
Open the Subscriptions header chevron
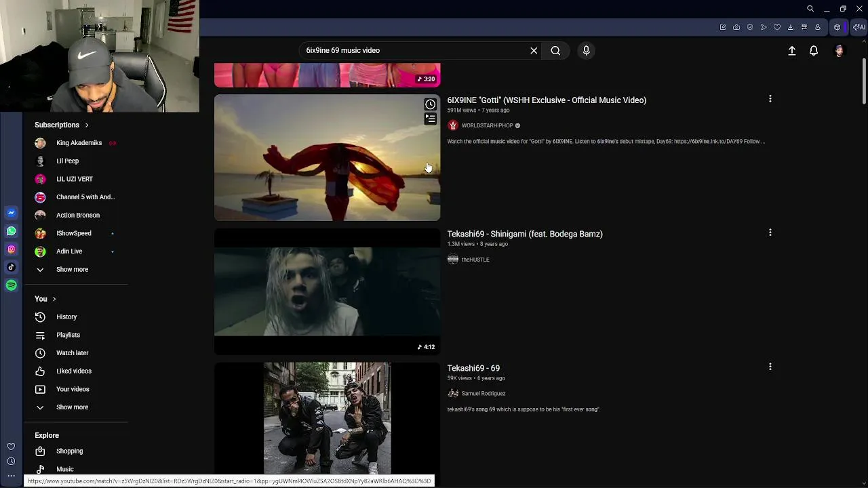point(87,125)
